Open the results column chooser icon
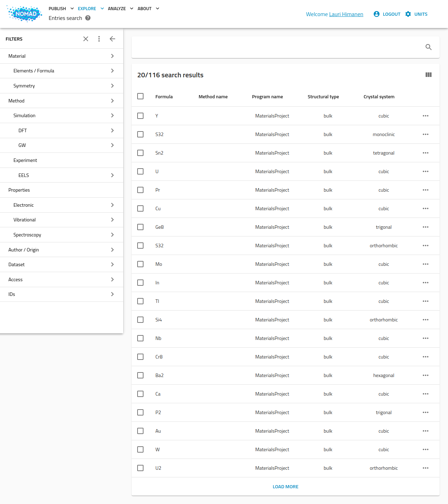The width and height of the screenshot is (448, 504). [428, 75]
